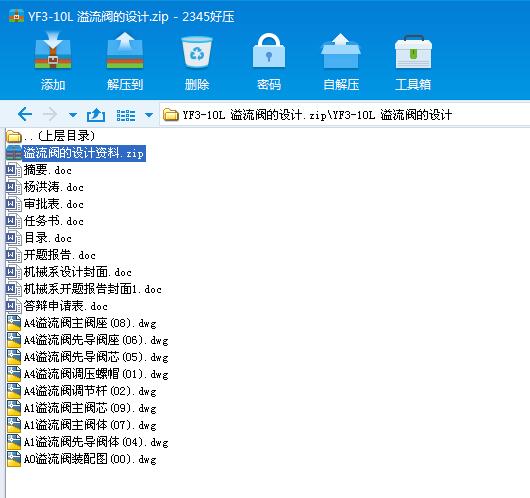This screenshot has height=498, width=530.
Task: Click the Word icon beside 任务书.doc
Action: click(14, 221)
